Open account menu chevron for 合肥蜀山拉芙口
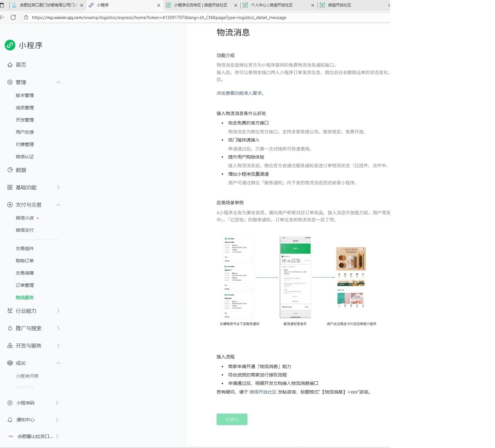Image resolution: width=495 pixels, height=448 pixels. click(57, 436)
